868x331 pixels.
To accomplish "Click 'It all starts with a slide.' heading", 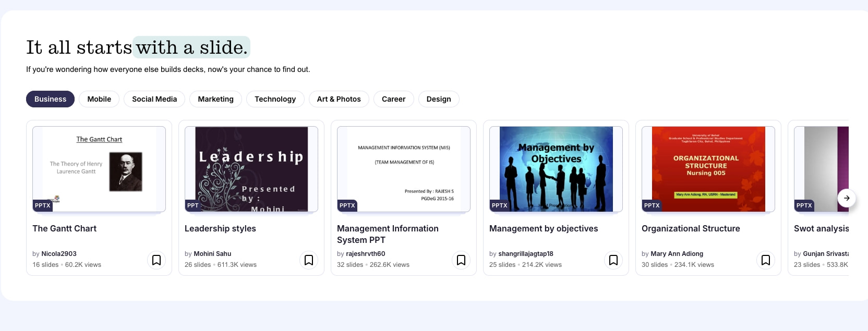I will click(137, 47).
